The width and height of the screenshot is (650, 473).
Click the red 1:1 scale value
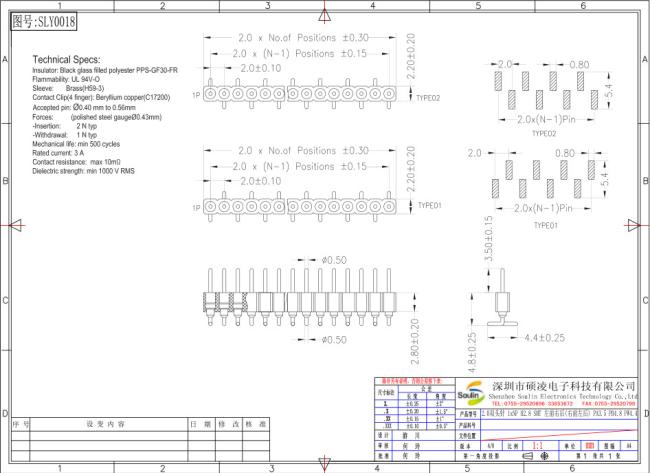(x=538, y=446)
